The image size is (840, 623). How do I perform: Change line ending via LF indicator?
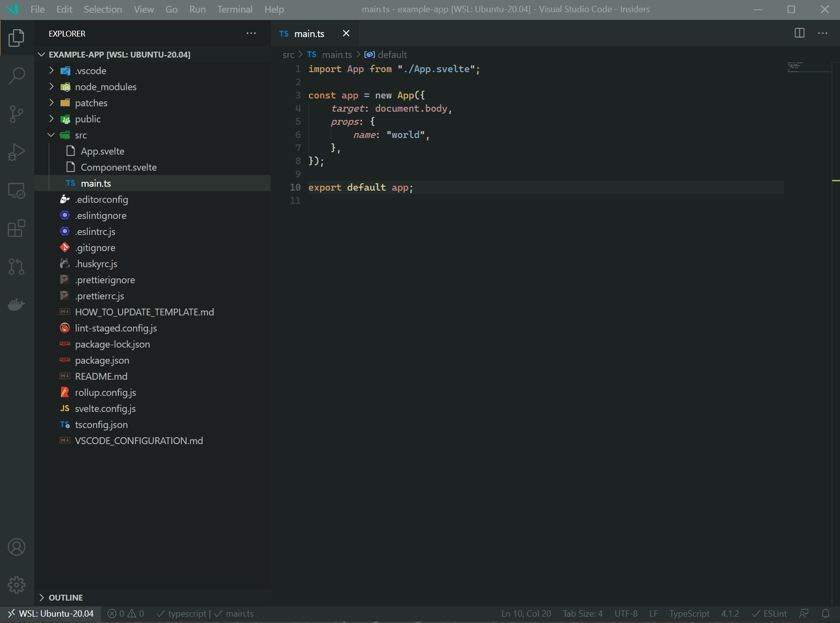coord(653,613)
